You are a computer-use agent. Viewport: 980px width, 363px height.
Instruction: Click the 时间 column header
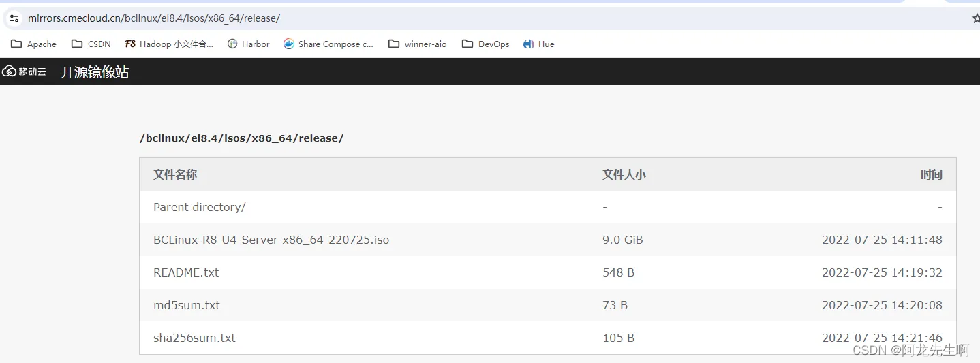(x=932, y=174)
